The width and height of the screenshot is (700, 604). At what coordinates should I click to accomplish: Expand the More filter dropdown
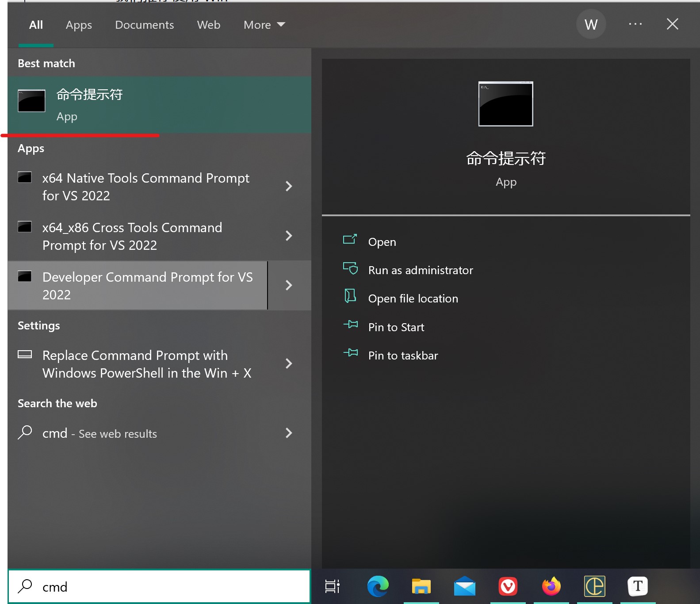(264, 25)
